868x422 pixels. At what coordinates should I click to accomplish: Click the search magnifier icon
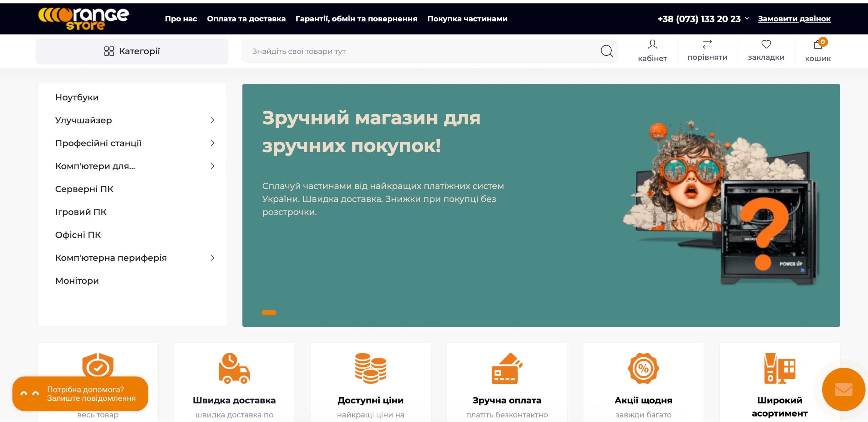tap(607, 51)
